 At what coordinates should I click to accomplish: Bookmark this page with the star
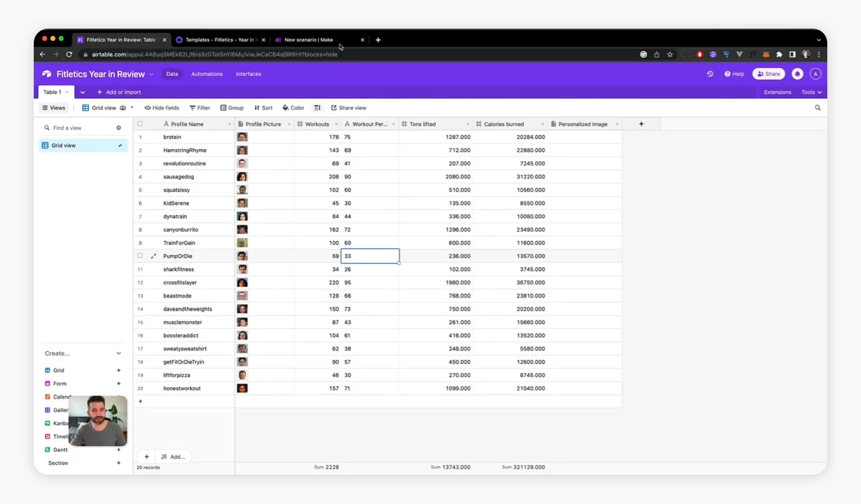pos(670,54)
